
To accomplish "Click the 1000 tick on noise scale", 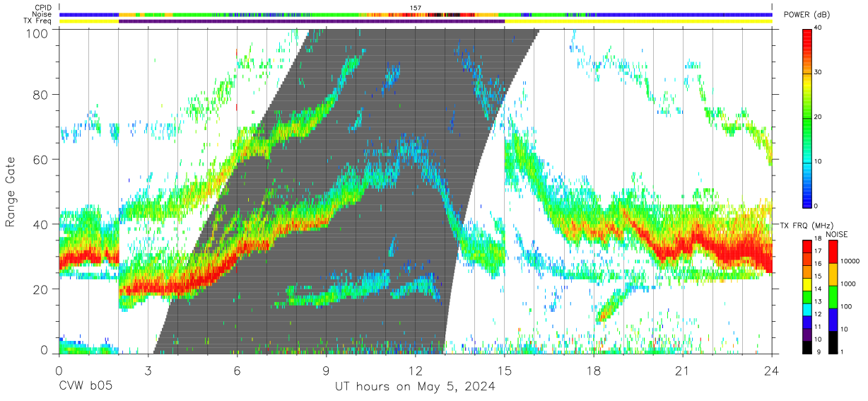I will pyautogui.click(x=847, y=284).
